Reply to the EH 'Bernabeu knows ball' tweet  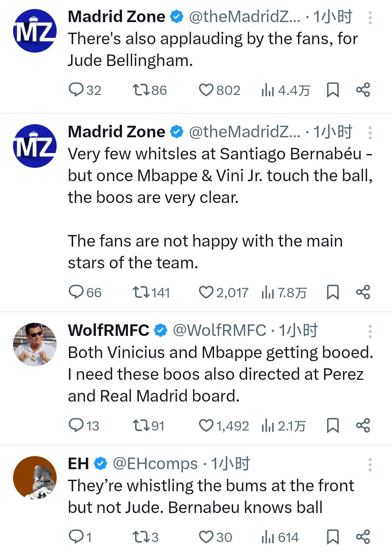(76, 537)
